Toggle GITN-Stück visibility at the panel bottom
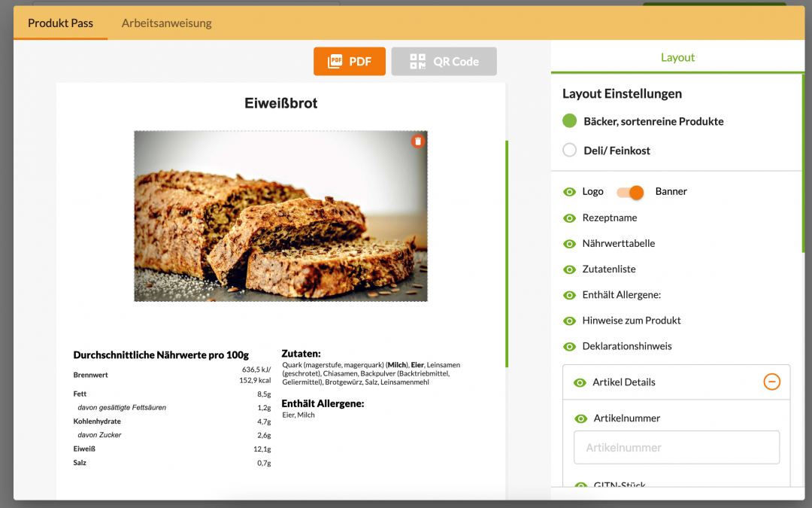The height and width of the screenshot is (508, 812). coord(579,485)
